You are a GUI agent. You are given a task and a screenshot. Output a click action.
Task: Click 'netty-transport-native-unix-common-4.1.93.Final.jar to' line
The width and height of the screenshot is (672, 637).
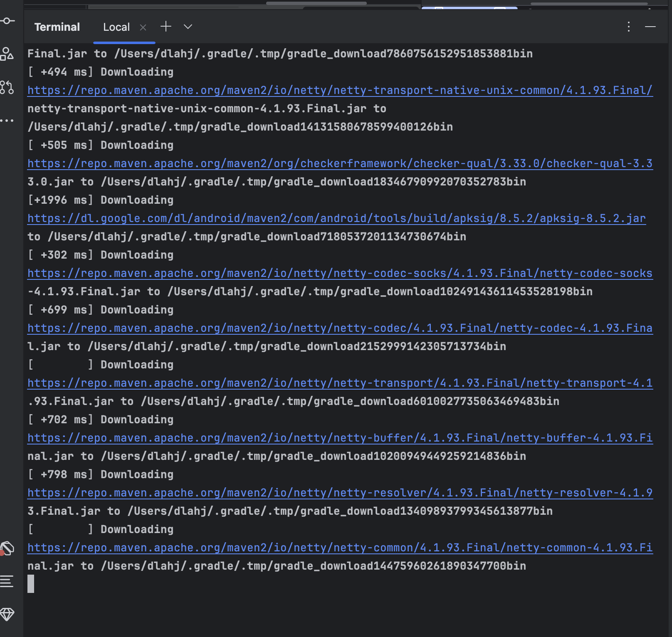pos(207,109)
